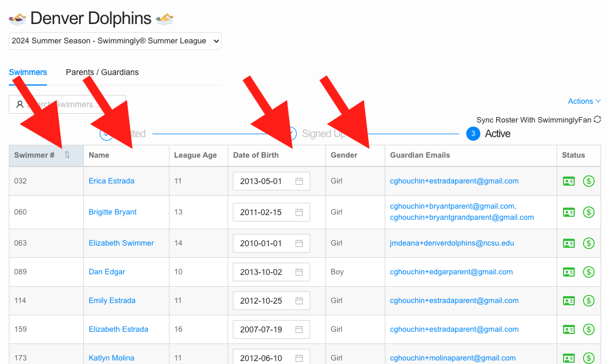Select the Active step circle numbered 3

click(x=473, y=134)
